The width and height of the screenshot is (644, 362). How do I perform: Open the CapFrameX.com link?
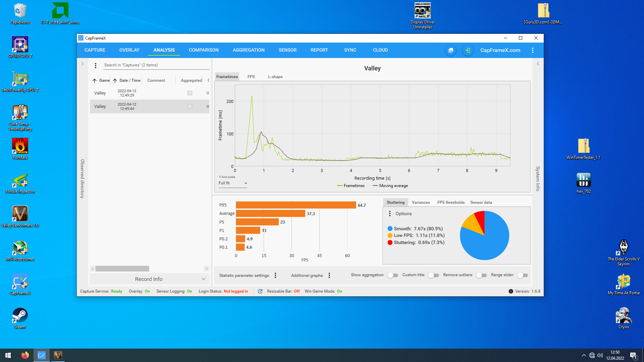coord(500,50)
